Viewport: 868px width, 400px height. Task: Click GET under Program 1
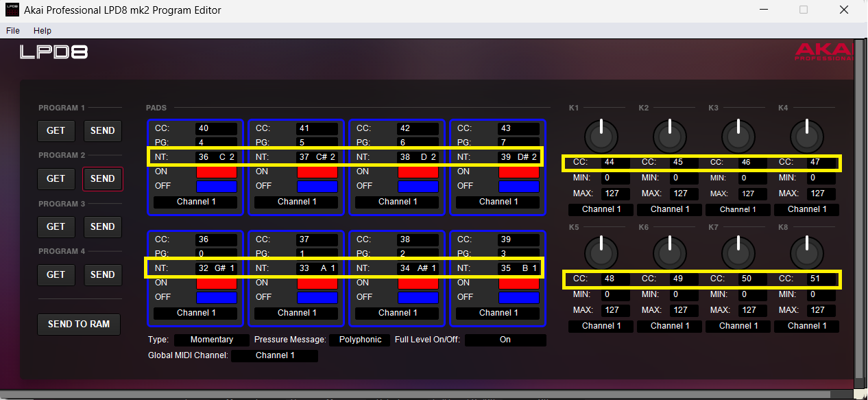click(56, 130)
